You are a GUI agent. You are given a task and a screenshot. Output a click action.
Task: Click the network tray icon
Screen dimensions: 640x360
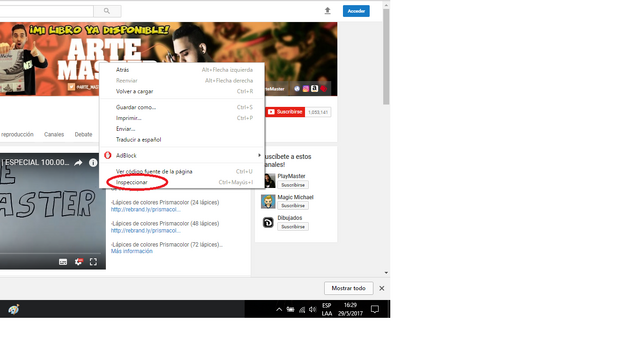click(x=302, y=310)
